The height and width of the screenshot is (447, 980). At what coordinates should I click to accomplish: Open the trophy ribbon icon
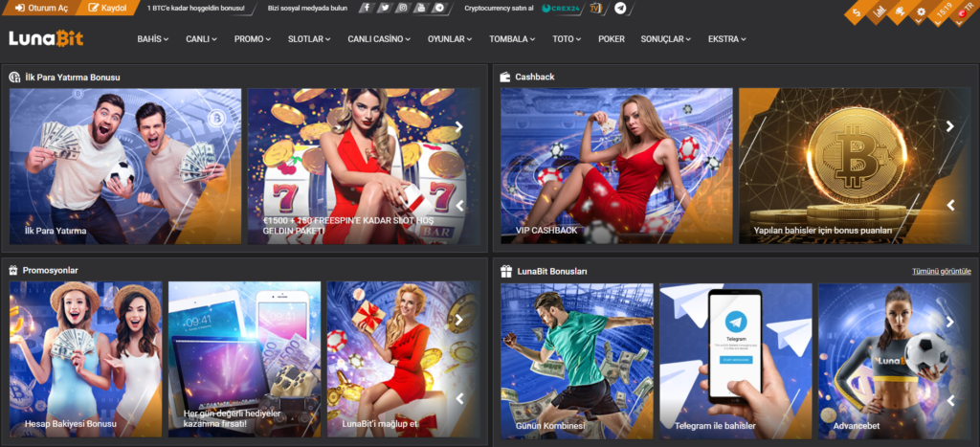coord(900,11)
